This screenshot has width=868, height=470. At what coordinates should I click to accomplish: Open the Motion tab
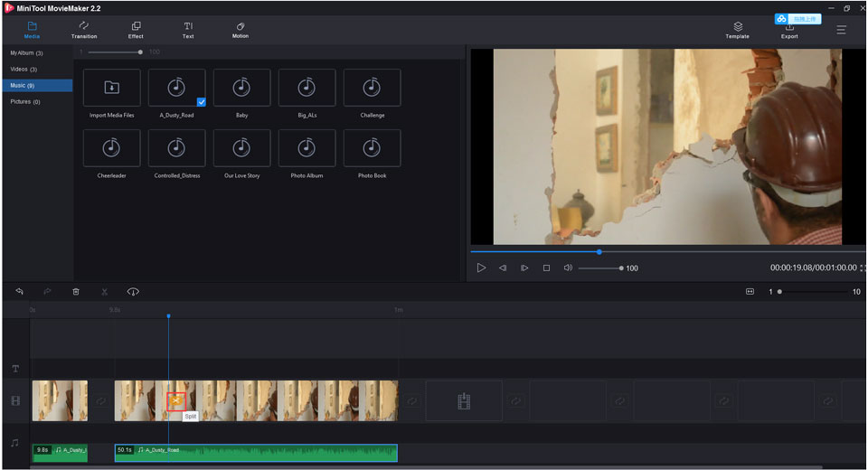coord(241,30)
